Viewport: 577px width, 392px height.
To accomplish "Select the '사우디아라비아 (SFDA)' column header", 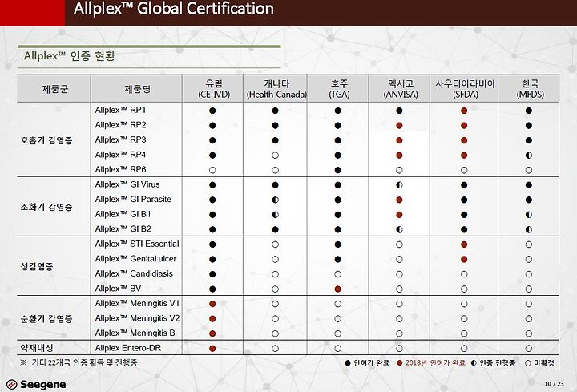I will 465,89.
